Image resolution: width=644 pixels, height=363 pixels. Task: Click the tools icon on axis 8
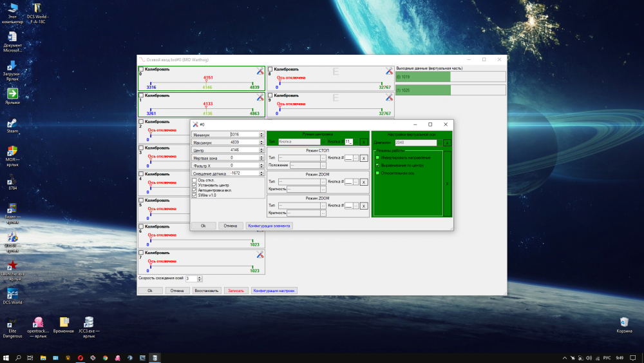tap(389, 71)
